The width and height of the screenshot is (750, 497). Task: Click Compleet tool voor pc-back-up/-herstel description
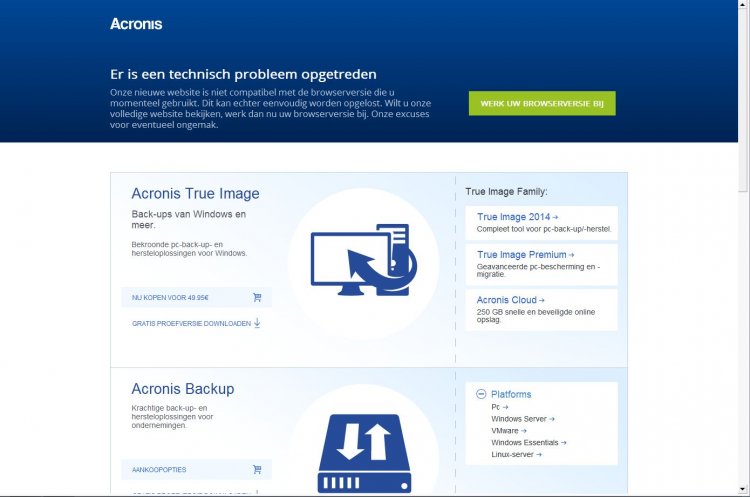tap(544, 229)
